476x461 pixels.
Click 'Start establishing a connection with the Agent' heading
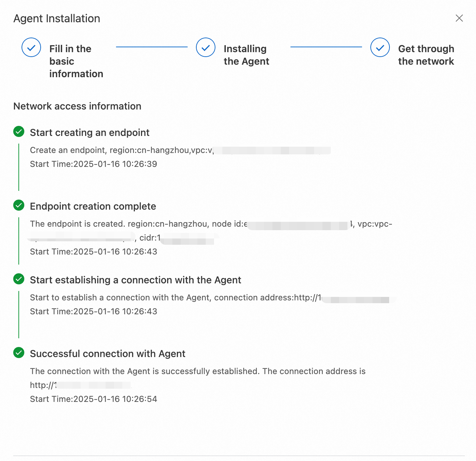tap(136, 280)
